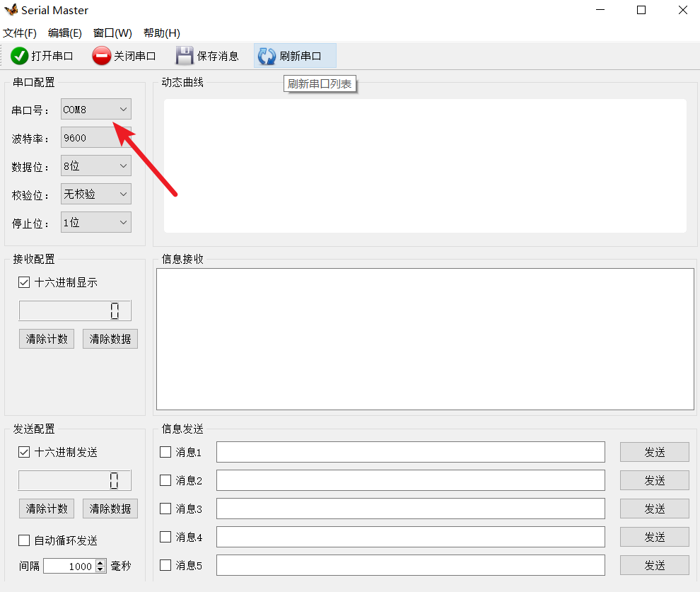Open the 窗口(W) menu
The image size is (700, 592).
112,33
